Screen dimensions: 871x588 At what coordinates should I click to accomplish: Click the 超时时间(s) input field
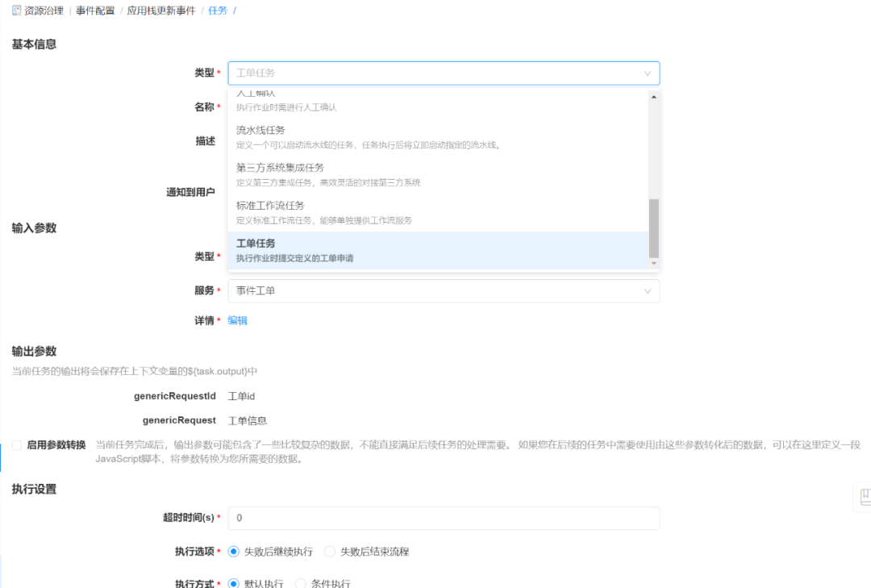444,518
